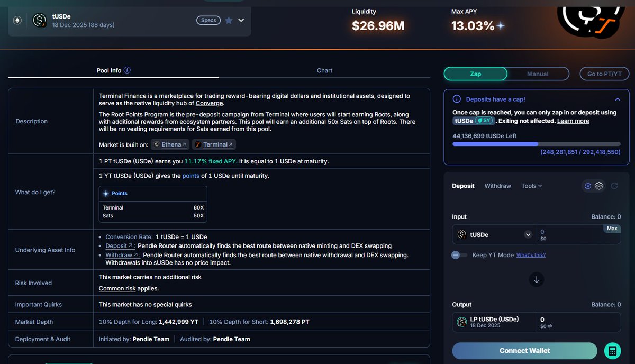Open the calculator icon

(x=612, y=351)
